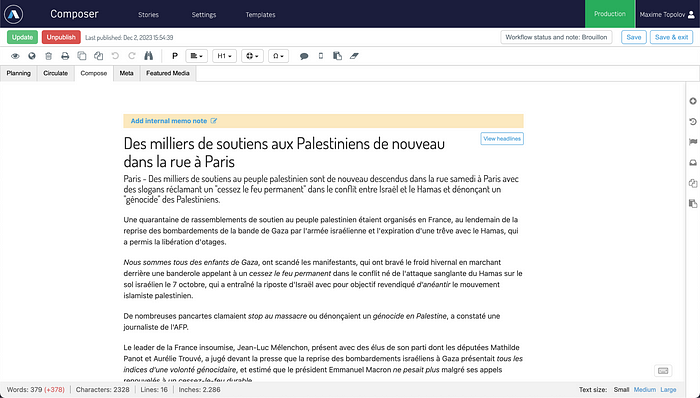
Task: Click the red Unpublish button
Action: click(x=61, y=37)
